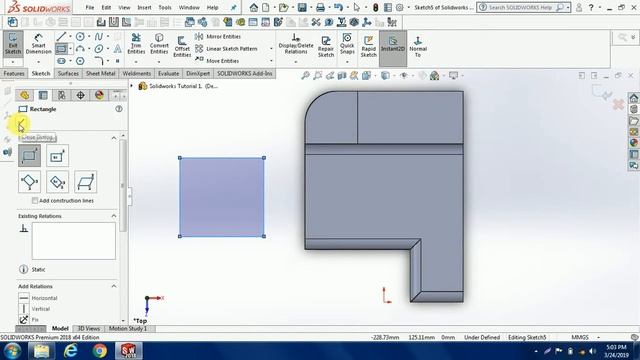Open DisplayManager appearance tab

(99, 95)
